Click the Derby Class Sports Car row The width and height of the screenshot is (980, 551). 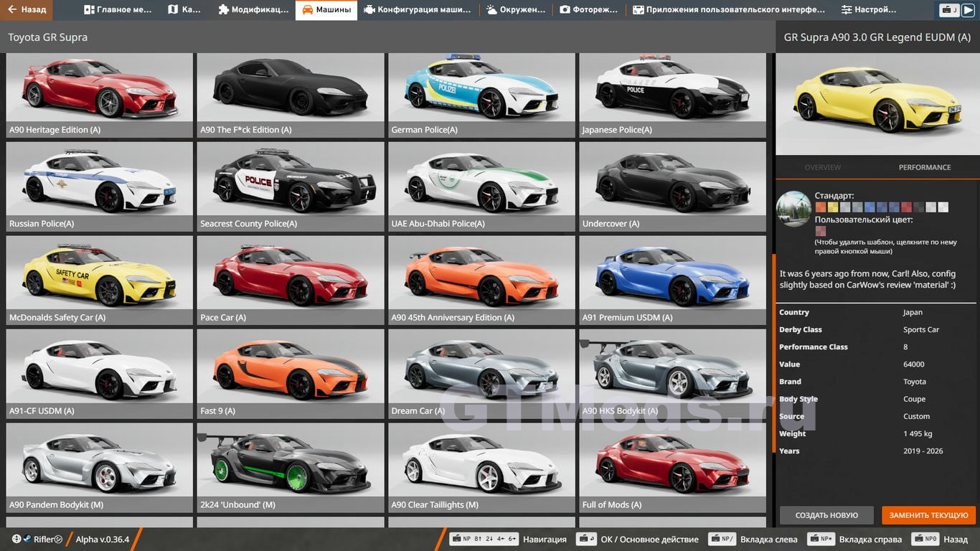pos(877,330)
